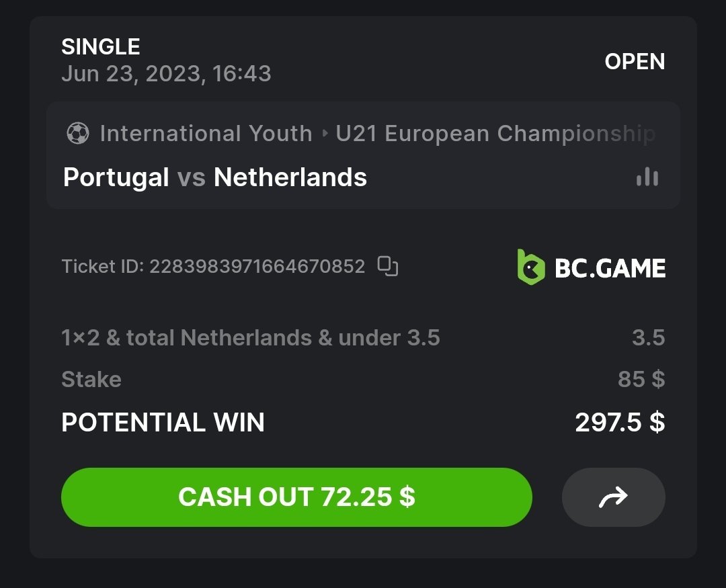Click the 3.5 odds value
726x588 pixels.
click(x=648, y=337)
